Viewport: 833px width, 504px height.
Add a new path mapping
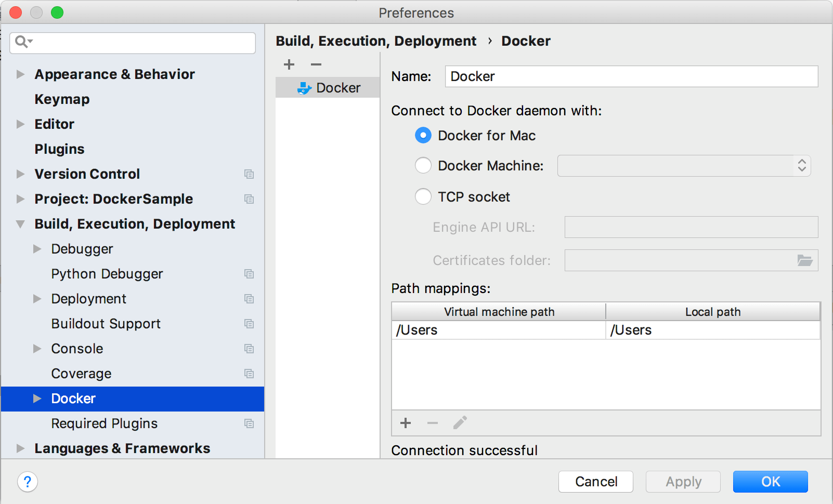click(x=406, y=423)
